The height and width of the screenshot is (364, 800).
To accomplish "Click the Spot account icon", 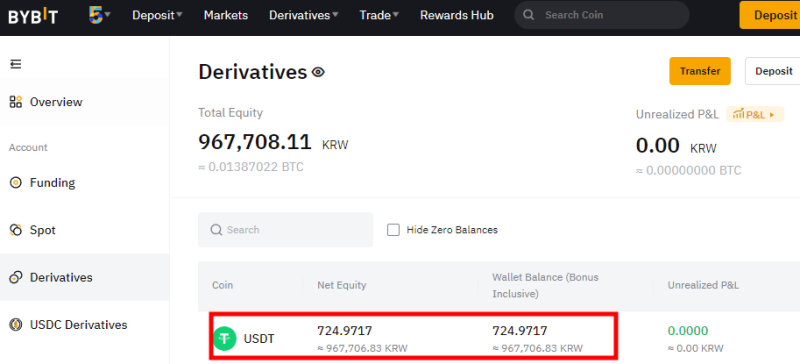I will 16,230.
